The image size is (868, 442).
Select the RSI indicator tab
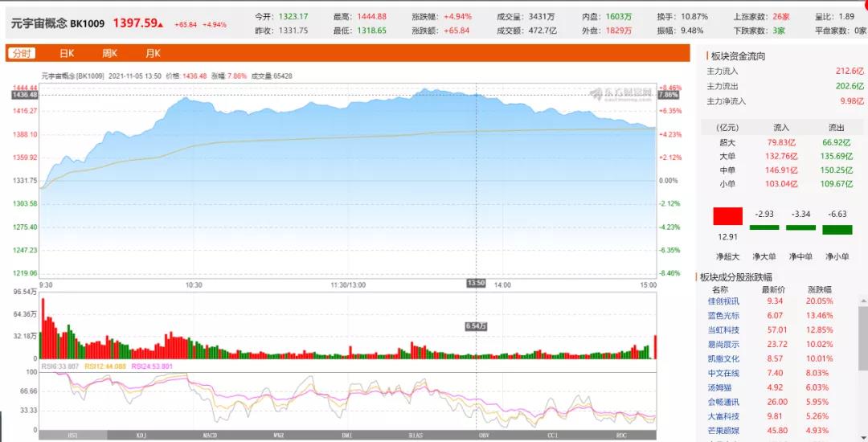click(x=72, y=436)
